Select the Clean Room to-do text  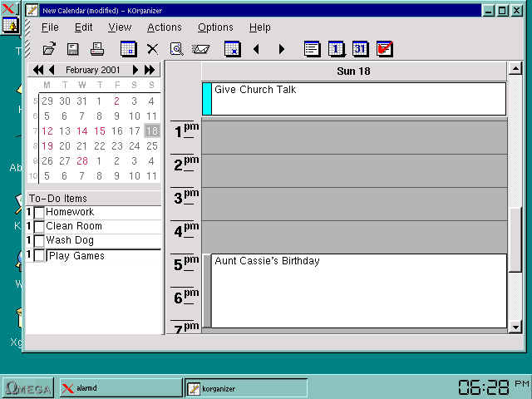point(74,226)
